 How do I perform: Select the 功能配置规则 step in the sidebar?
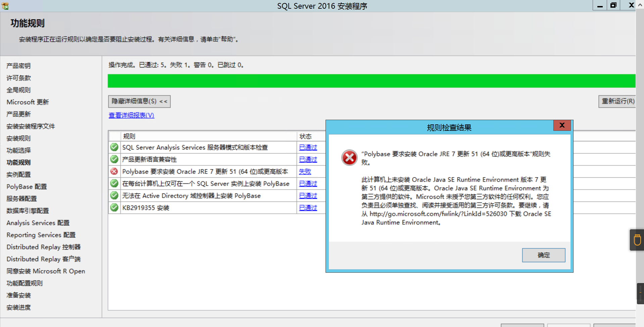[24, 283]
